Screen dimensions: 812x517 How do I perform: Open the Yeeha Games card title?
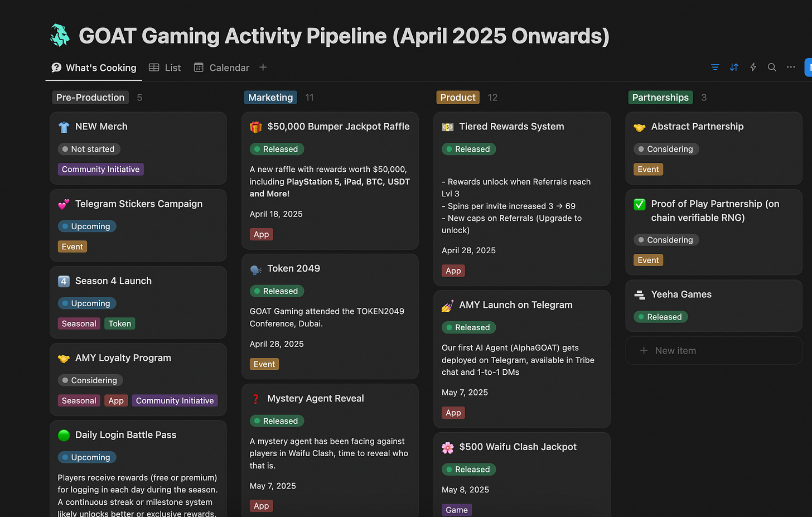(x=681, y=294)
